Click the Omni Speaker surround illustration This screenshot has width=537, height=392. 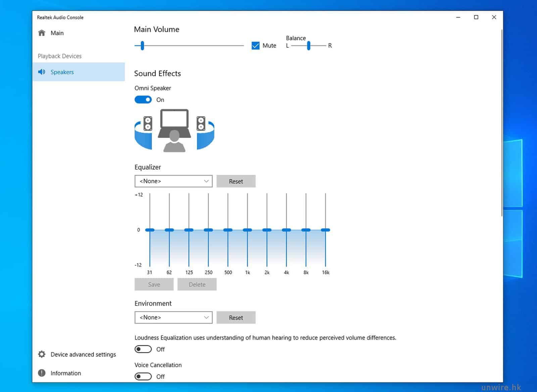tap(174, 130)
